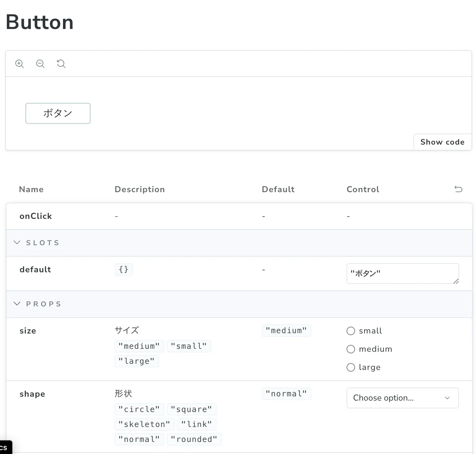
Task: Click the onClick row name
Action: click(x=36, y=216)
